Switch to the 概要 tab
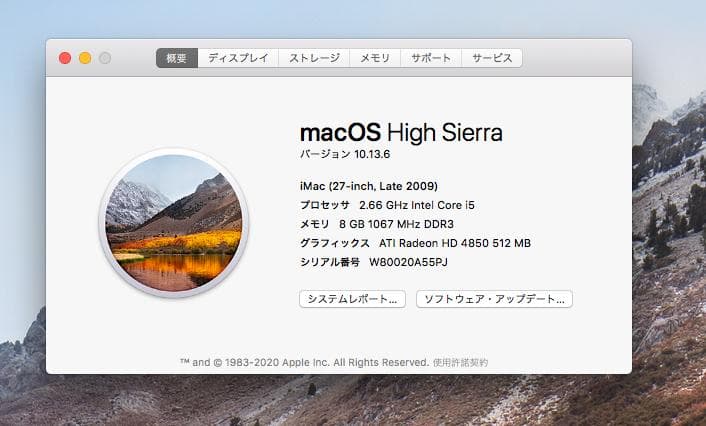The image size is (706, 426). click(x=176, y=58)
